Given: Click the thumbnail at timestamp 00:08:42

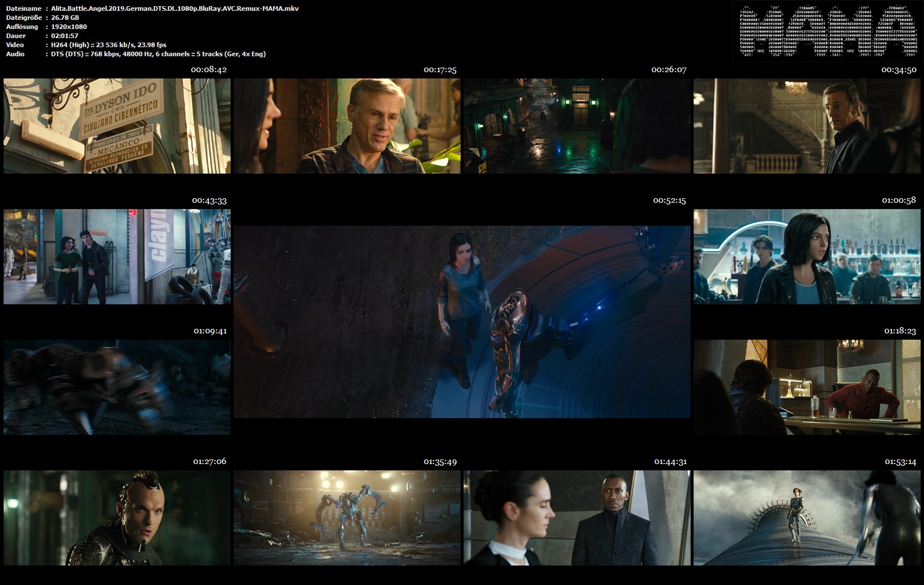Looking at the screenshot, I should click(x=117, y=126).
